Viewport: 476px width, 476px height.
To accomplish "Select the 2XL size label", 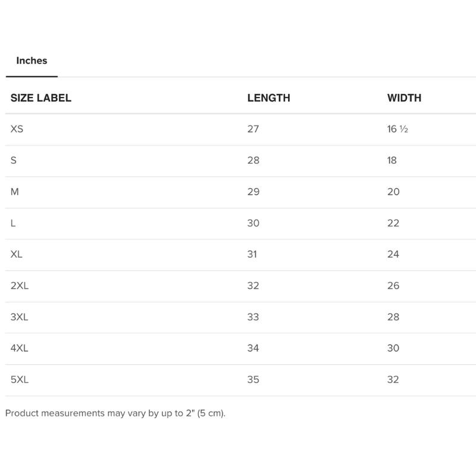I will click(x=20, y=286).
